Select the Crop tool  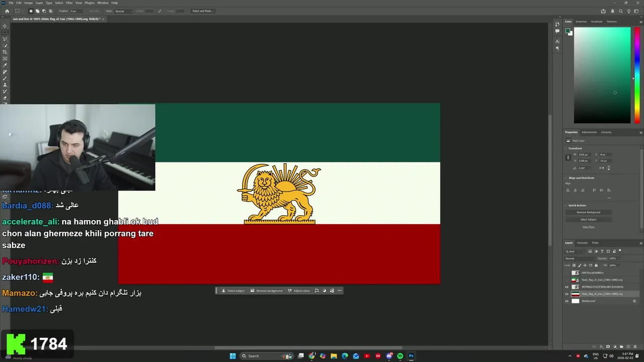pos(5,52)
